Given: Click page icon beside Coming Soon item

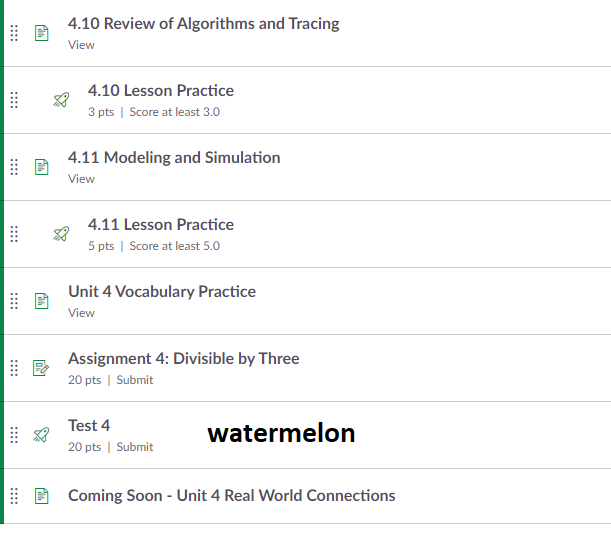Looking at the screenshot, I should pos(41,496).
